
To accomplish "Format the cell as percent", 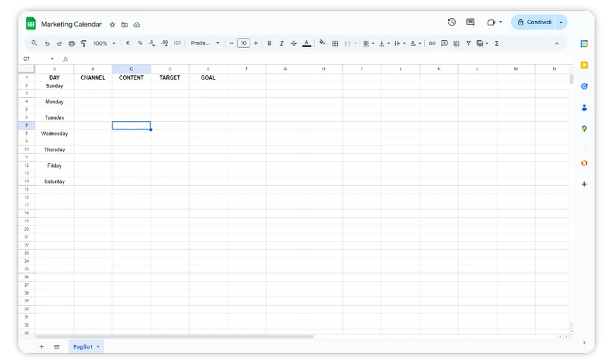I will (140, 44).
